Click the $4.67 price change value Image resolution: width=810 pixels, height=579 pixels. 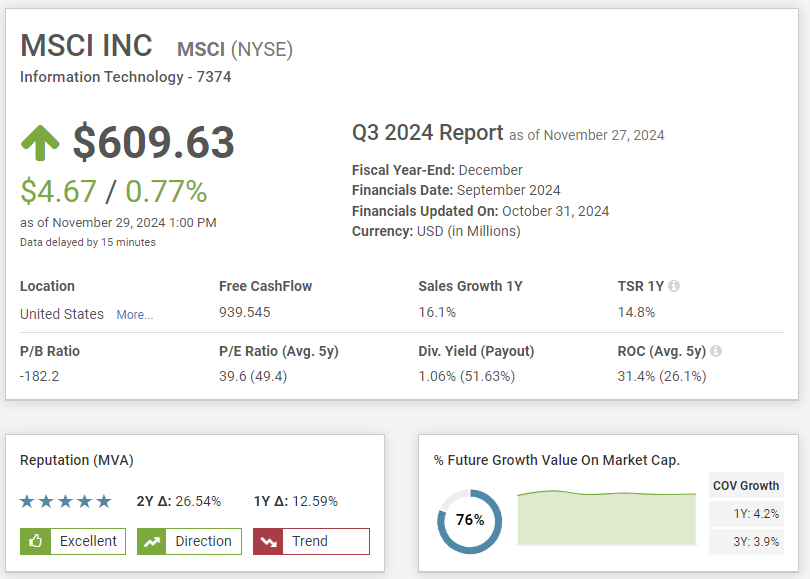coord(58,192)
